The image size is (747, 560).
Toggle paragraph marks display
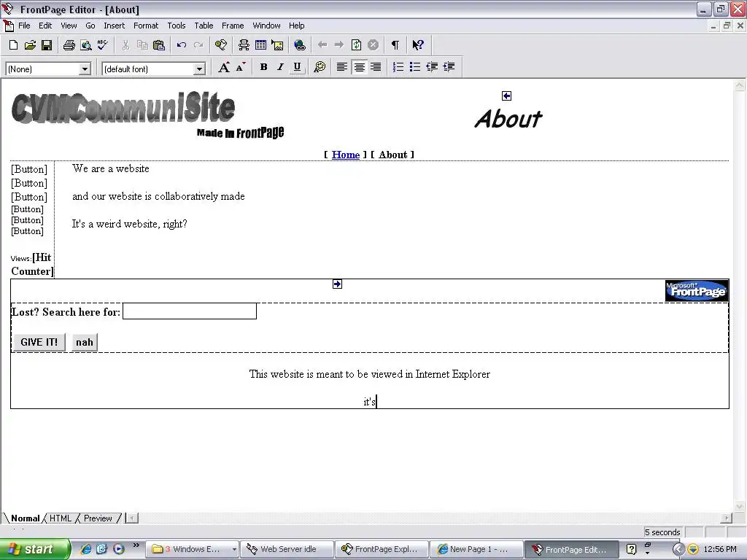(x=395, y=45)
